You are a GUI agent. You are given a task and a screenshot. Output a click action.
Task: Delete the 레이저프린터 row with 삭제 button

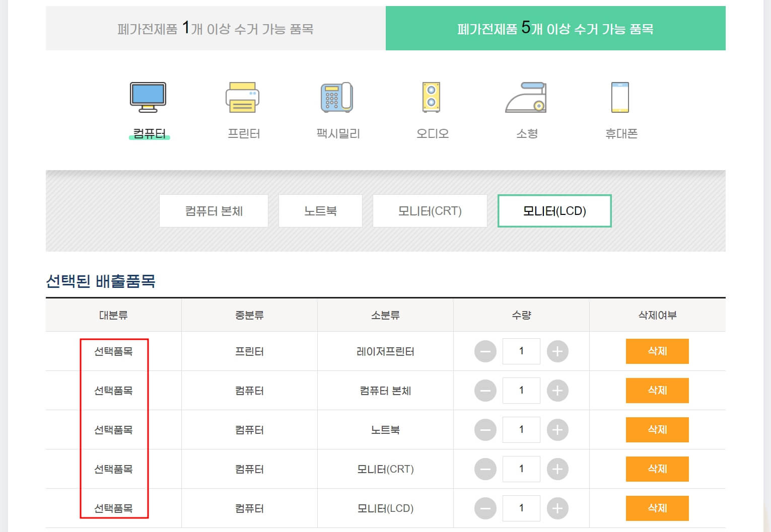click(657, 351)
